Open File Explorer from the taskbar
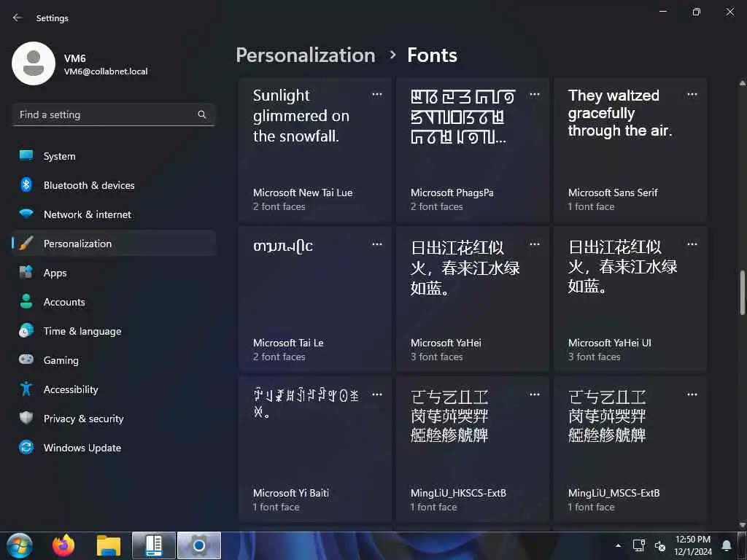Viewport: 747px width, 560px height. coord(109,545)
